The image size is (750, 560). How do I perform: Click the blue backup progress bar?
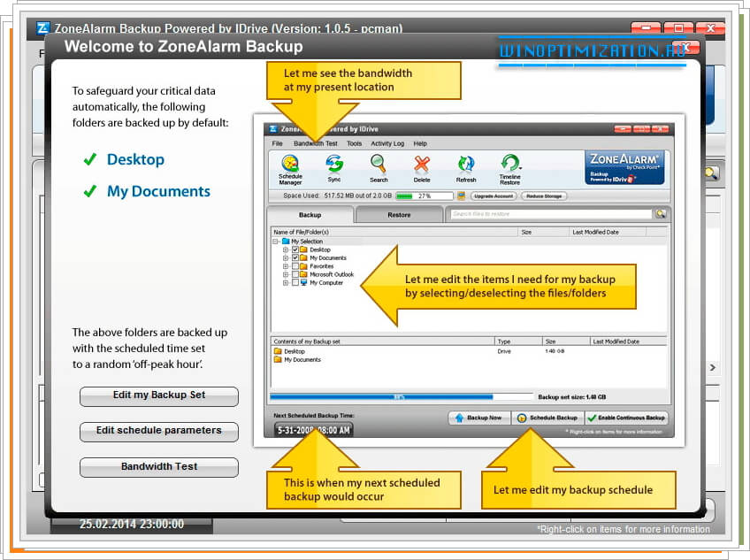point(381,397)
